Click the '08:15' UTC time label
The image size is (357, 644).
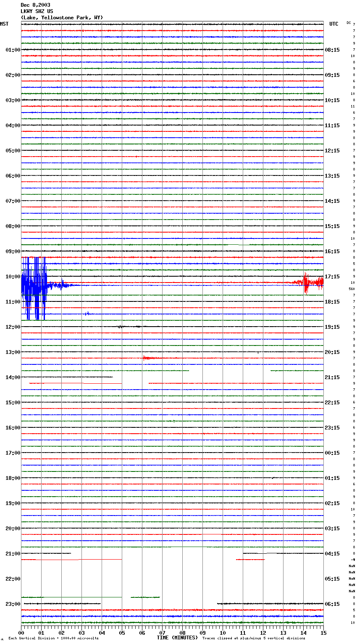point(332,50)
